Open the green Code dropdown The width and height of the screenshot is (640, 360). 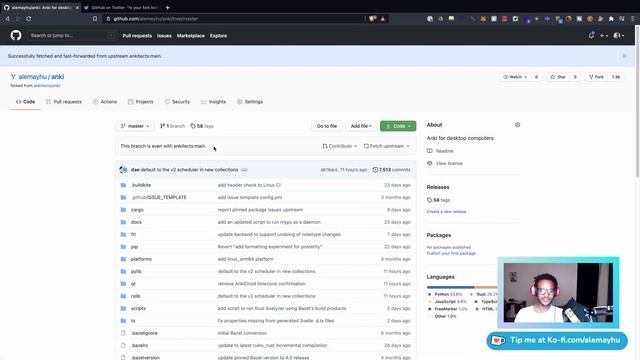[398, 126]
